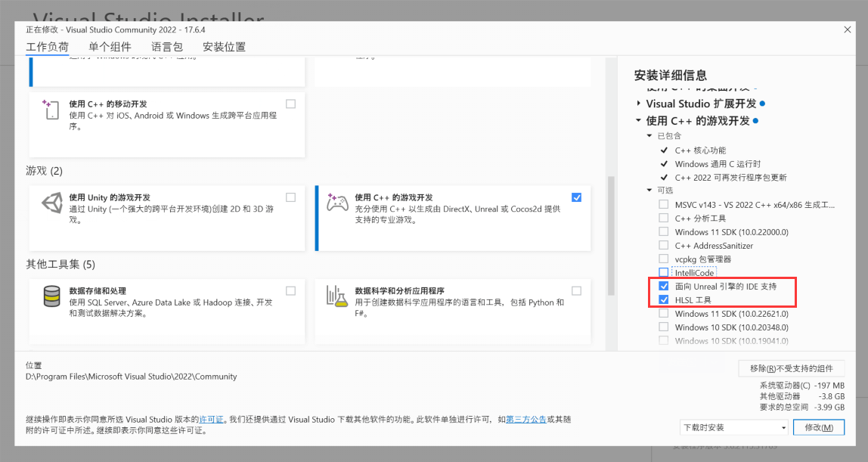Click the 其他工具集 (5) section heading

(60, 265)
